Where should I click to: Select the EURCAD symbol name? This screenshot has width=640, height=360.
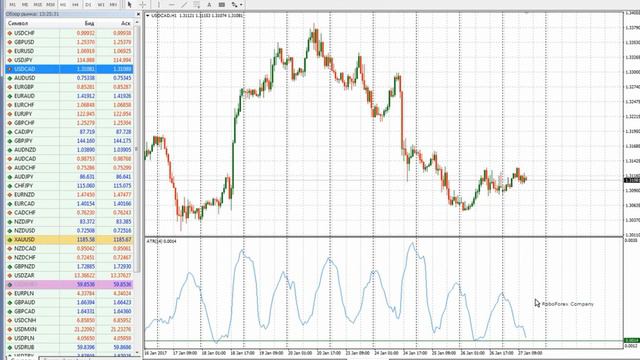pos(24,204)
